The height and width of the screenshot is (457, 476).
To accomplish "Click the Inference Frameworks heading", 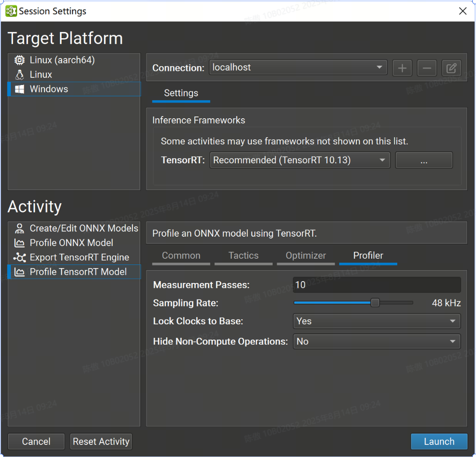I will (199, 120).
